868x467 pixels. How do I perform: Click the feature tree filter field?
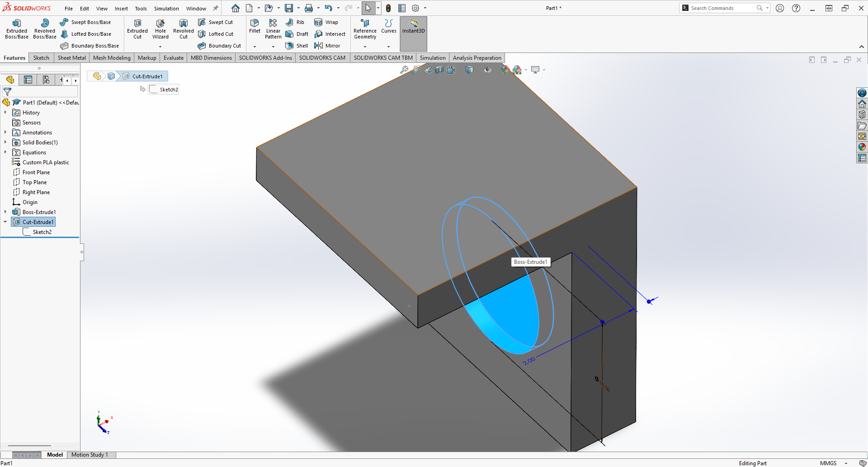point(40,92)
